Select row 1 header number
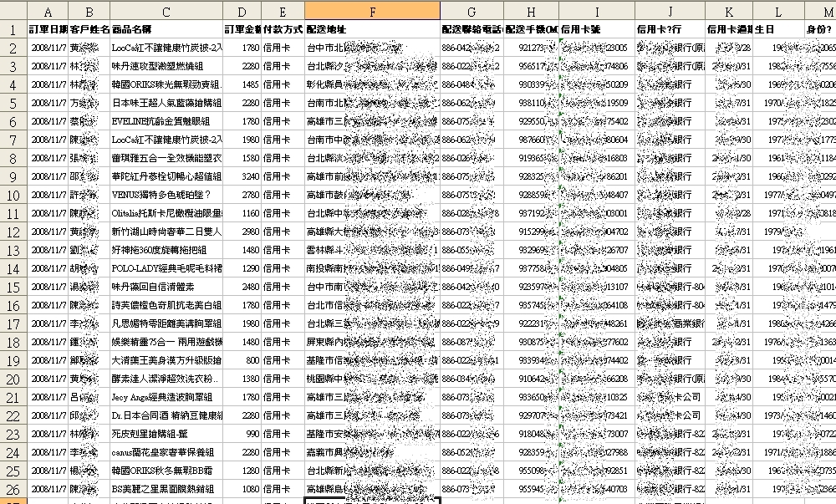This screenshot has height=504, width=836. 13,29
